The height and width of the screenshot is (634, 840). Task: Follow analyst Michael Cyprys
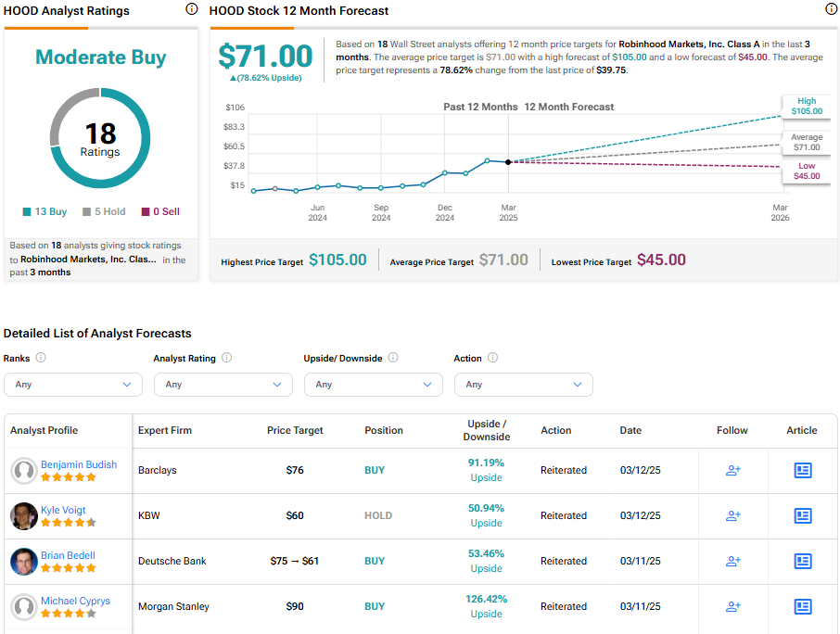point(732,607)
